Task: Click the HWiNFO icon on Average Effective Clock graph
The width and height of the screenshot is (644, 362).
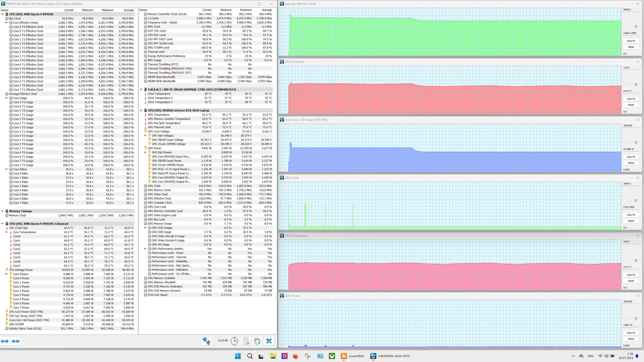Action: tap(282, 4)
